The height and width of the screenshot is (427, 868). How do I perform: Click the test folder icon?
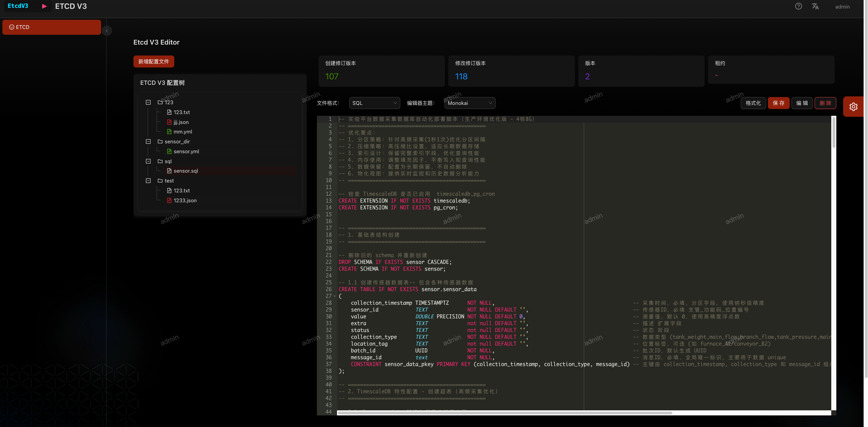pyautogui.click(x=160, y=180)
